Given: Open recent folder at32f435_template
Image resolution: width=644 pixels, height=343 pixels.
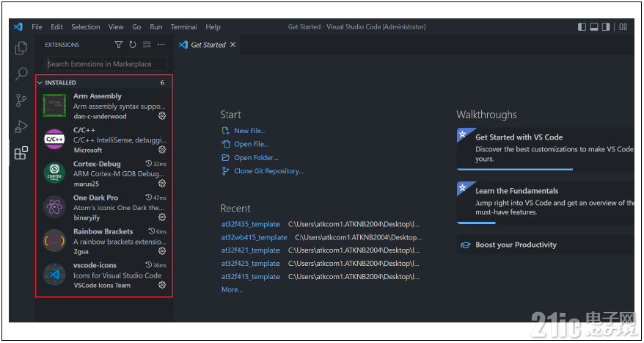Looking at the screenshot, I should pos(251,224).
